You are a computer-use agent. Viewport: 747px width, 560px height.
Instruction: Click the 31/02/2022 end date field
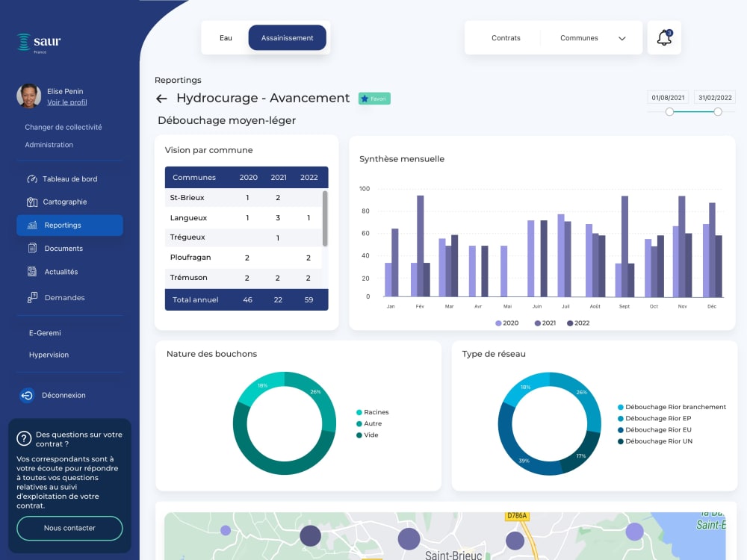tap(715, 98)
